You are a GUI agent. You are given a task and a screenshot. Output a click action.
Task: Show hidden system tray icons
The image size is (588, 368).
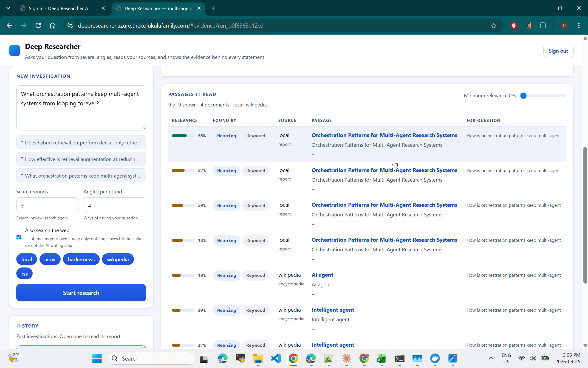pyautogui.click(x=491, y=358)
